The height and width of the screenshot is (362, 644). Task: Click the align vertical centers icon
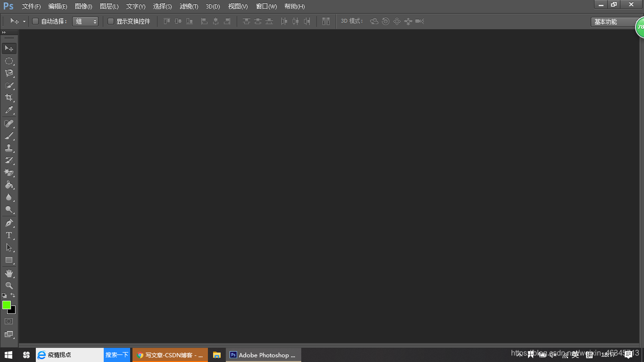click(x=178, y=21)
